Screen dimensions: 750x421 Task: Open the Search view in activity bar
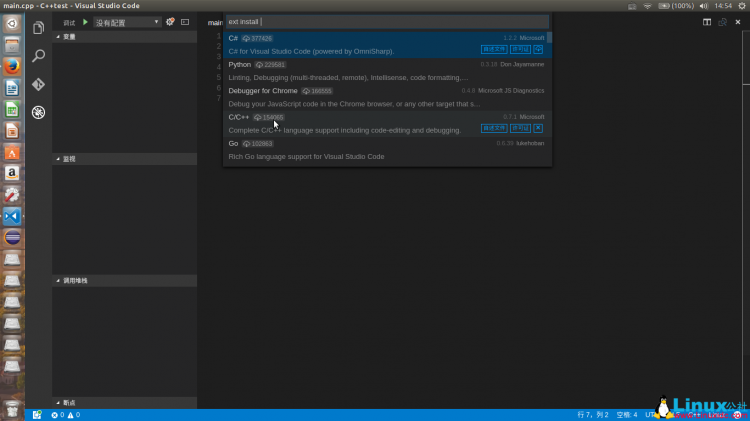38,55
